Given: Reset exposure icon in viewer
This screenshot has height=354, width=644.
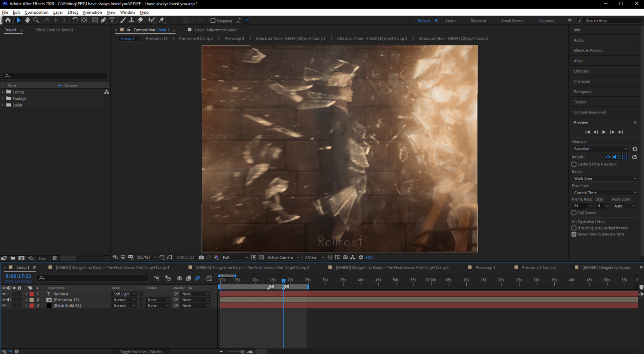Looking at the screenshot, I should click(x=361, y=257).
